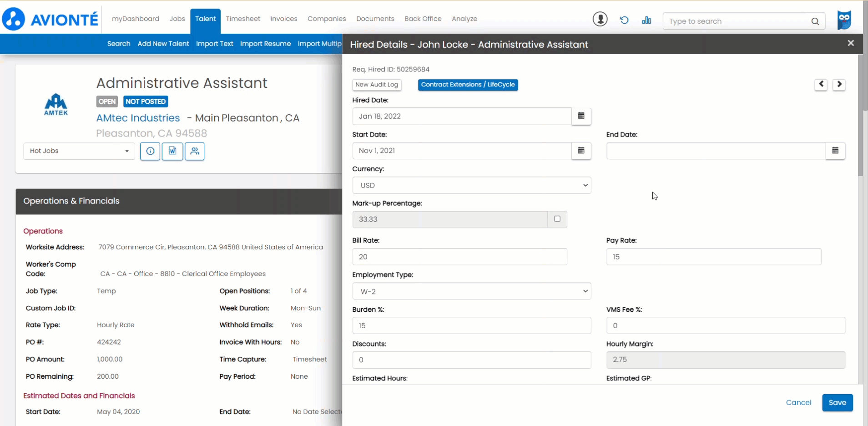The width and height of the screenshot is (868, 426).
Task: Open Hired Date calendar picker
Action: click(x=581, y=116)
